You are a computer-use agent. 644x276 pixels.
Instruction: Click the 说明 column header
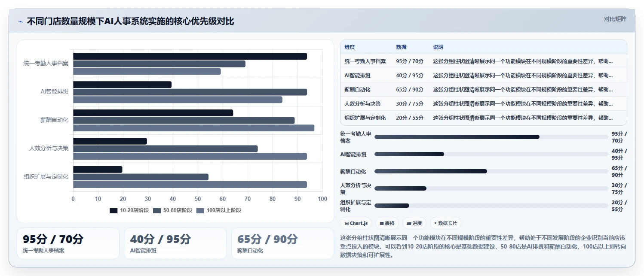(438, 47)
